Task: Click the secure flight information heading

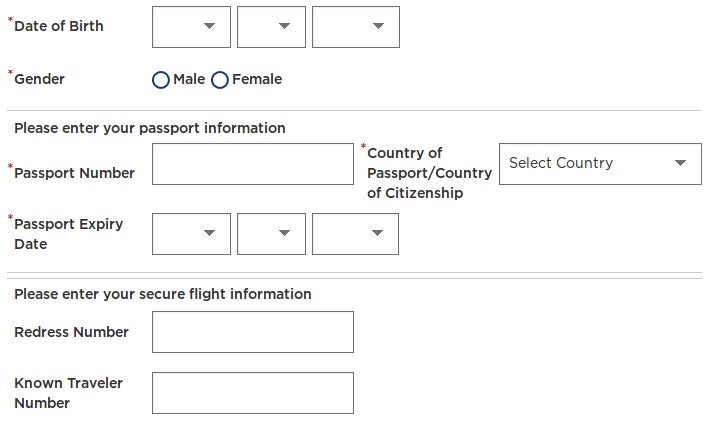Action: click(x=162, y=294)
